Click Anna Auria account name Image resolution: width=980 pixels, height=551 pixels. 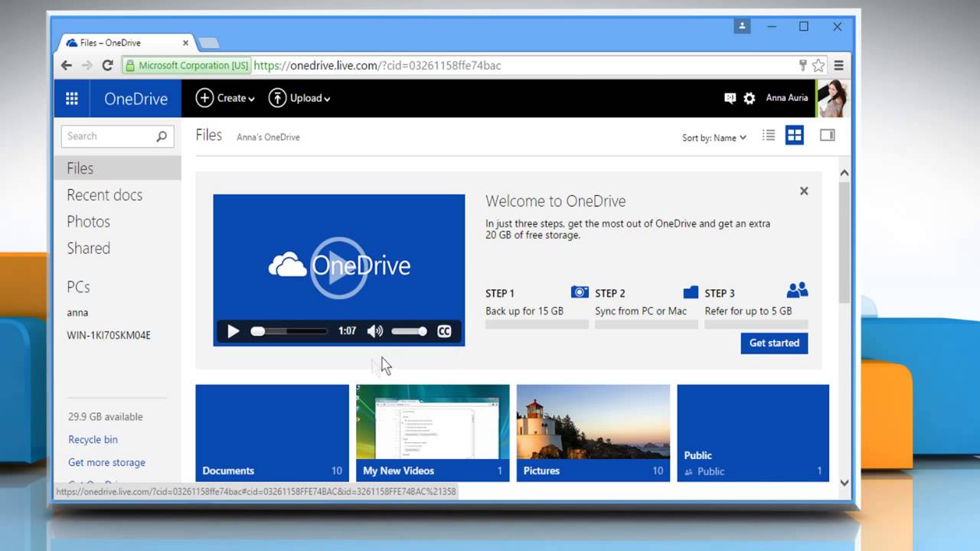pos(787,98)
